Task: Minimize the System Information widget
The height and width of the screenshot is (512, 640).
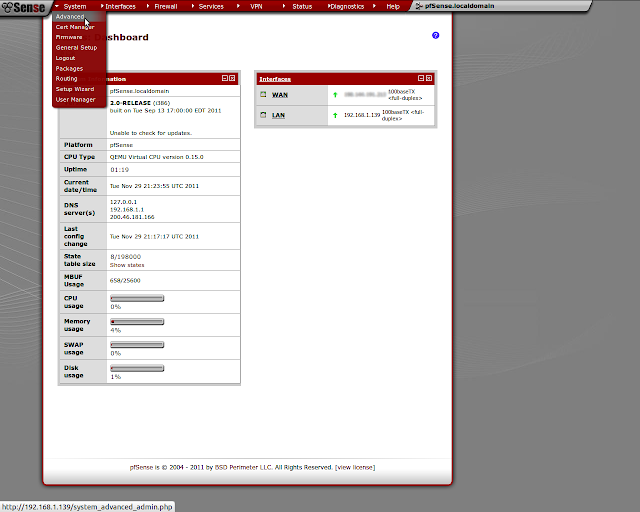Action: click(224, 78)
